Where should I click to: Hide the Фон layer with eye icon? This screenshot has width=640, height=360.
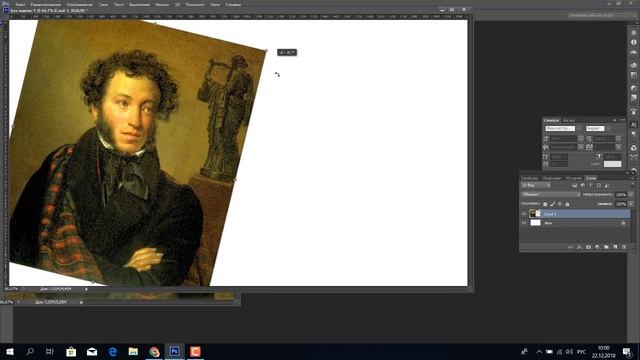click(524, 223)
